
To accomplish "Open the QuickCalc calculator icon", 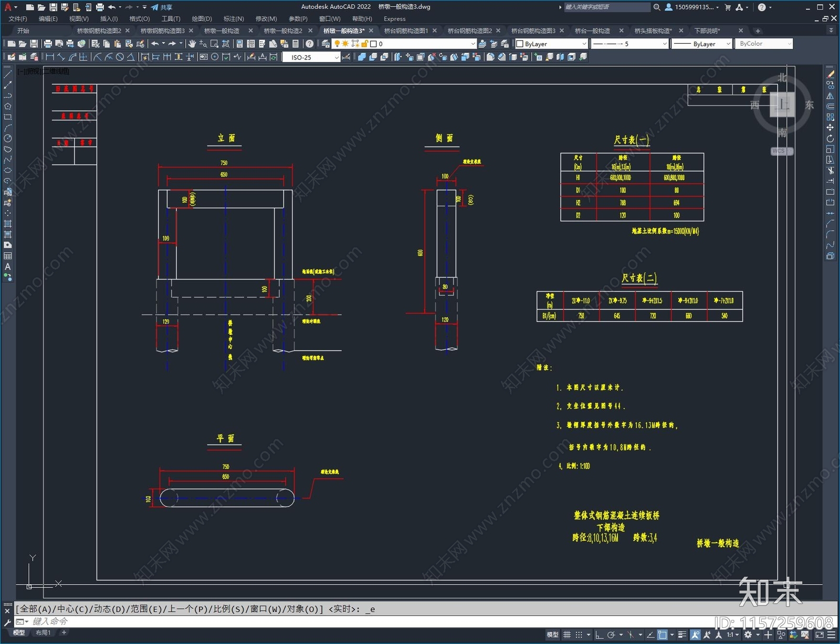I will (x=296, y=44).
